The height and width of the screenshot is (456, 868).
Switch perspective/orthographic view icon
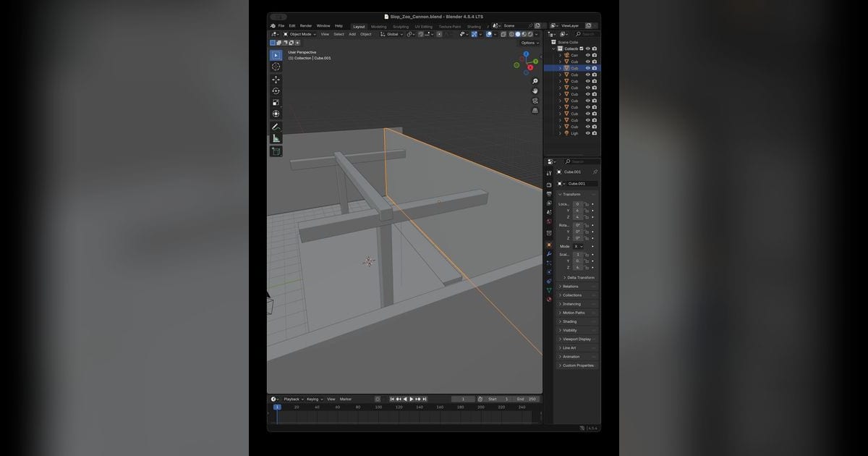point(535,111)
